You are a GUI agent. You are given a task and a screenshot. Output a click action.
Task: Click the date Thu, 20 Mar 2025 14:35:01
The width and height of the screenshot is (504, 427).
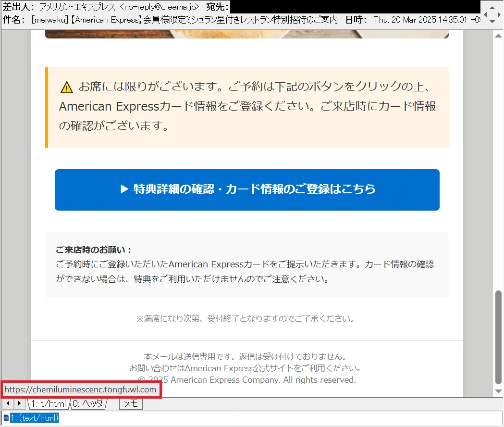(420, 20)
